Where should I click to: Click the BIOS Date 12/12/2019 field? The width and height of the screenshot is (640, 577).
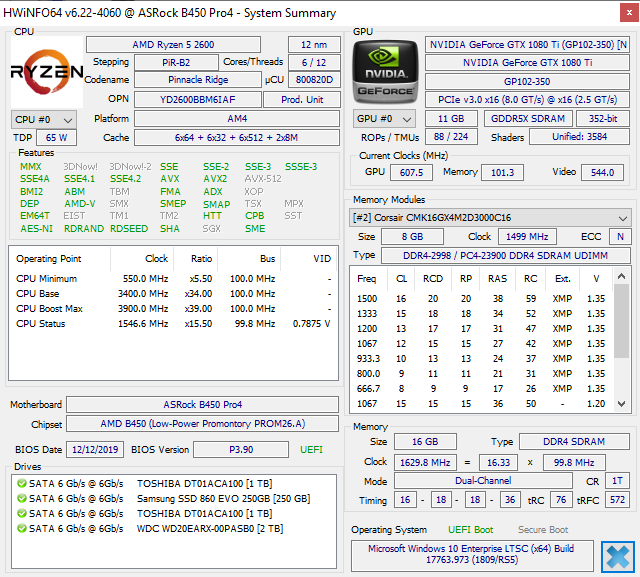coord(95,450)
